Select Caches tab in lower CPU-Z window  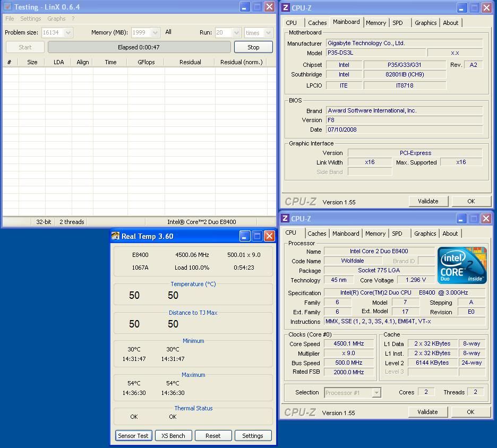[317, 234]
